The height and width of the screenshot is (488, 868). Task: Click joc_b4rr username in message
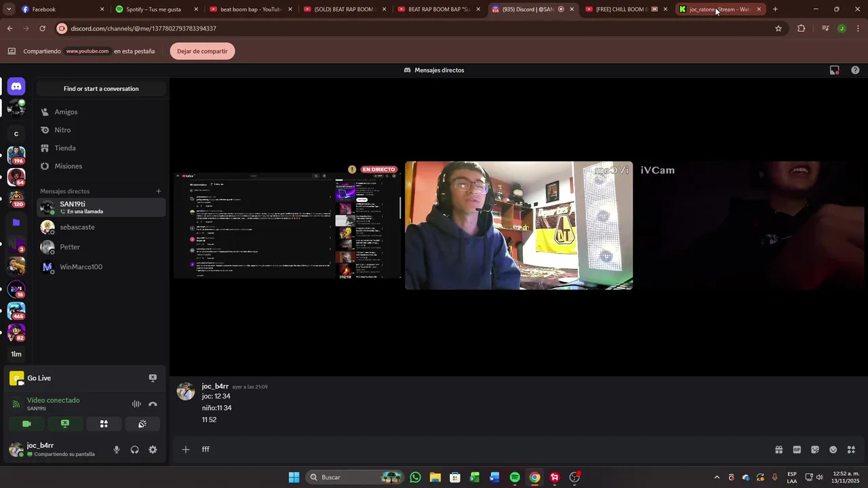click(215, 386)
